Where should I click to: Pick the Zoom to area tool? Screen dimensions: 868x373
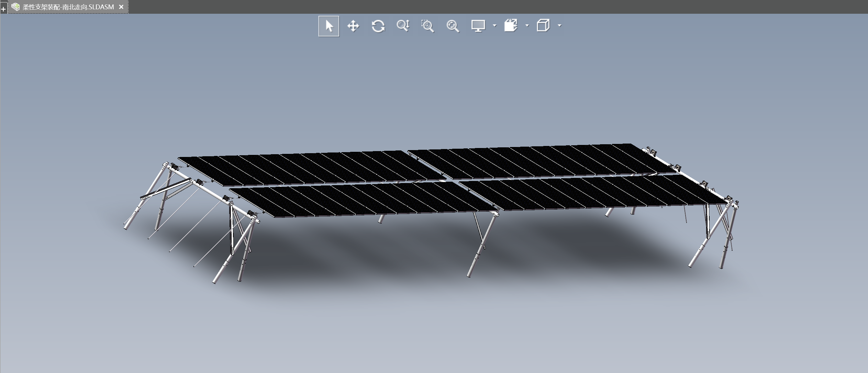[427, 26]
